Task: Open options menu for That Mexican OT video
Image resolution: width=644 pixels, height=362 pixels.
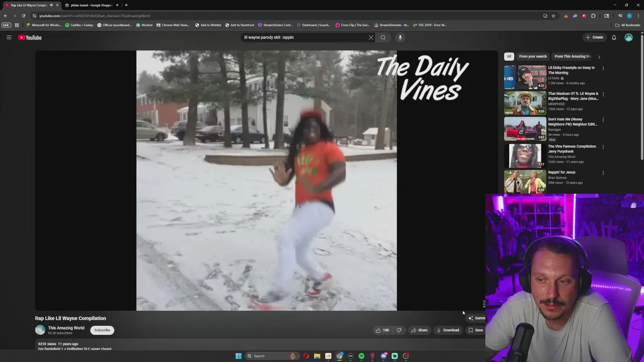Action: point(603,94)
